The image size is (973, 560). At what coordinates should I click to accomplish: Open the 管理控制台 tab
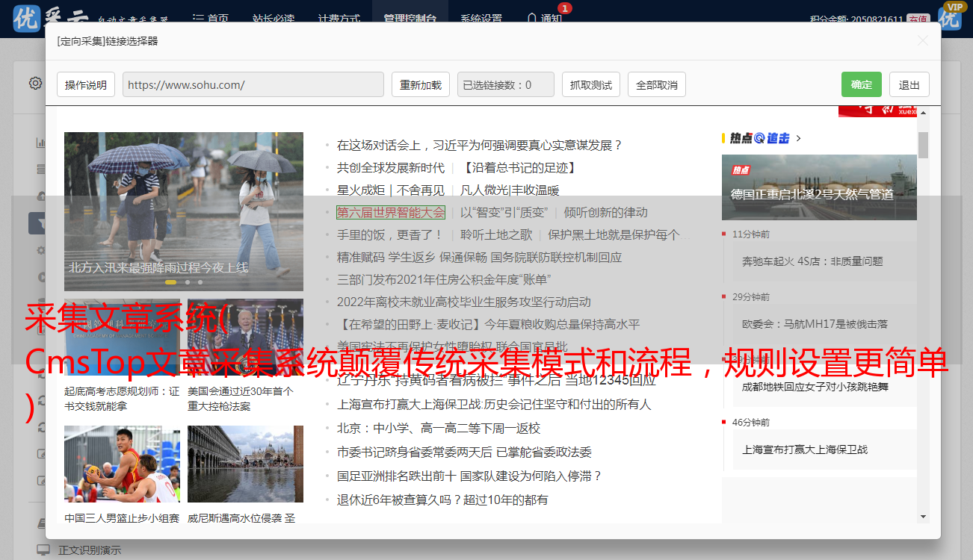(x=410, y=19)
